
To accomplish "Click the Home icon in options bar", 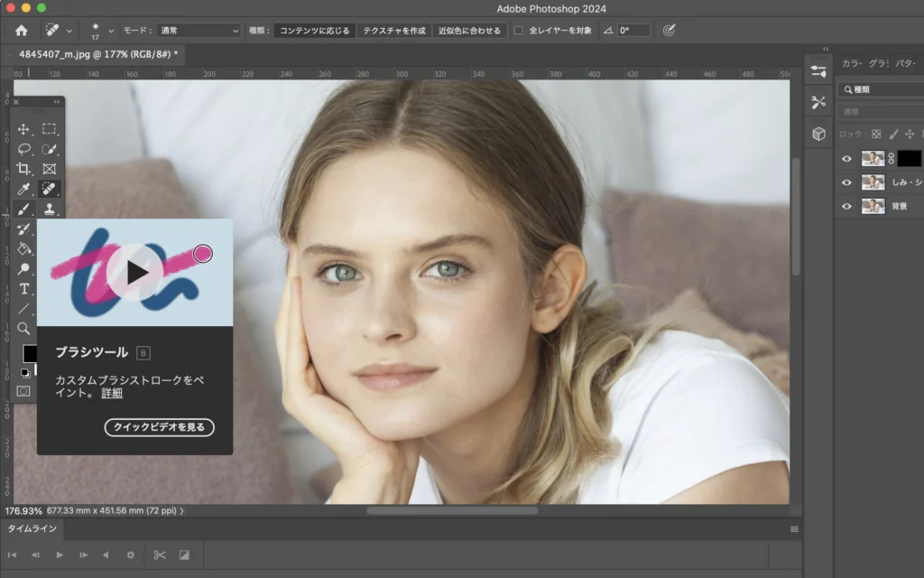I will tap(22, 30).
